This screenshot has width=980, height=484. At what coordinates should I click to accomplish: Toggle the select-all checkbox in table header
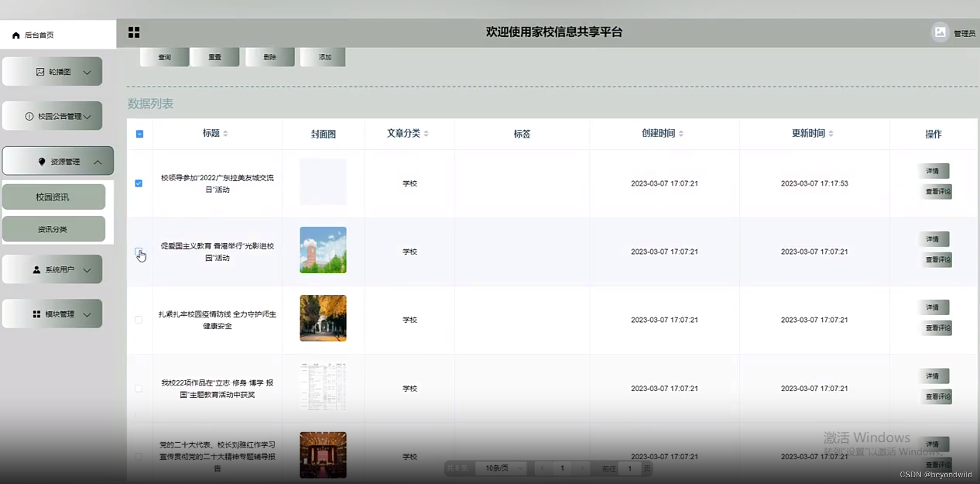(x=139, y=134)
